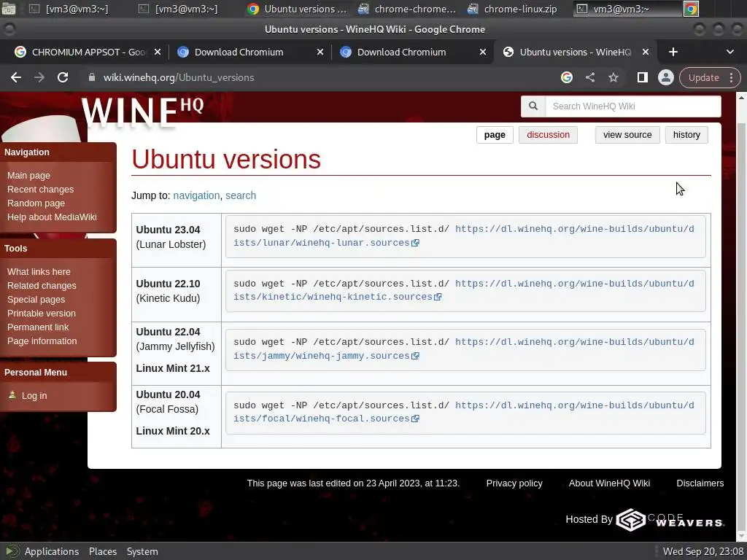Open the Main page sidebar link
The image size is (747, 560).
coord(28,176)
